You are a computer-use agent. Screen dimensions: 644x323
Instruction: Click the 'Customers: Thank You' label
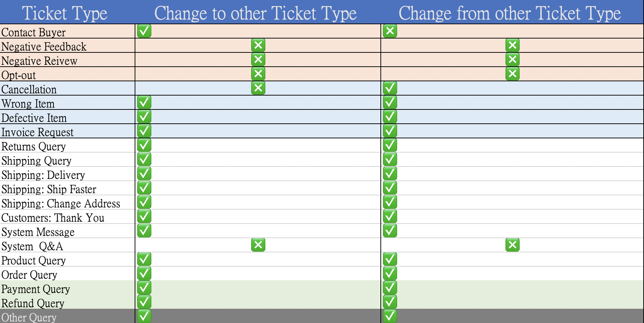coord(53,218)
